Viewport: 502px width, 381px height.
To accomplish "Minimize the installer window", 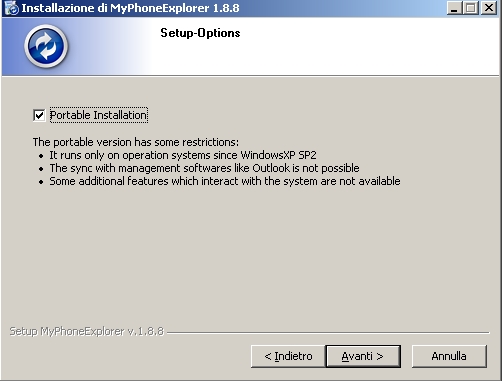I will pos(454,8).
